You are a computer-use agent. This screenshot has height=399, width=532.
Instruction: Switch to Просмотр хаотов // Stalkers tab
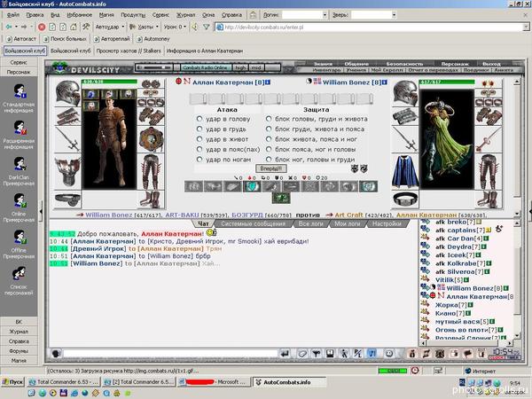tap(129, 51)
